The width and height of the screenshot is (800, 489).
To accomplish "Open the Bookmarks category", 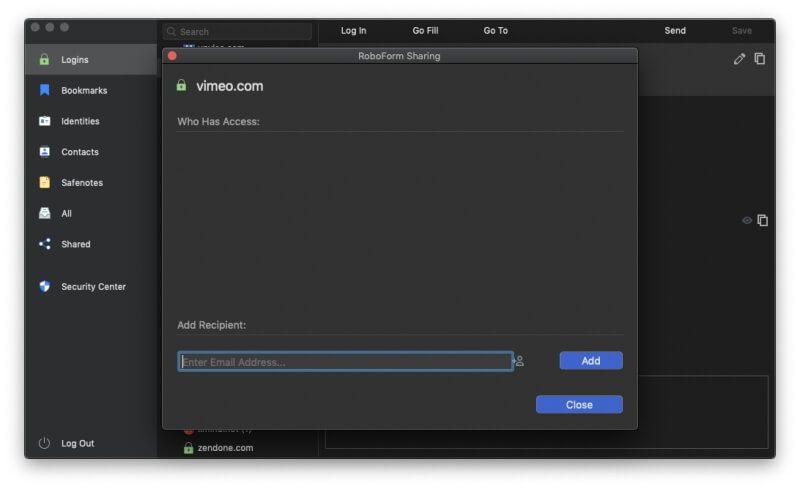I will point(91,90).
